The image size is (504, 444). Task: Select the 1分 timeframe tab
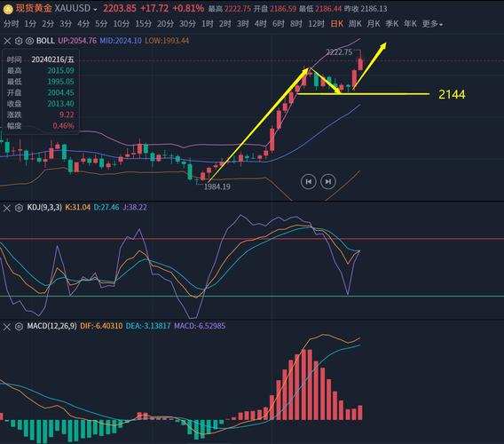point(30,24)
